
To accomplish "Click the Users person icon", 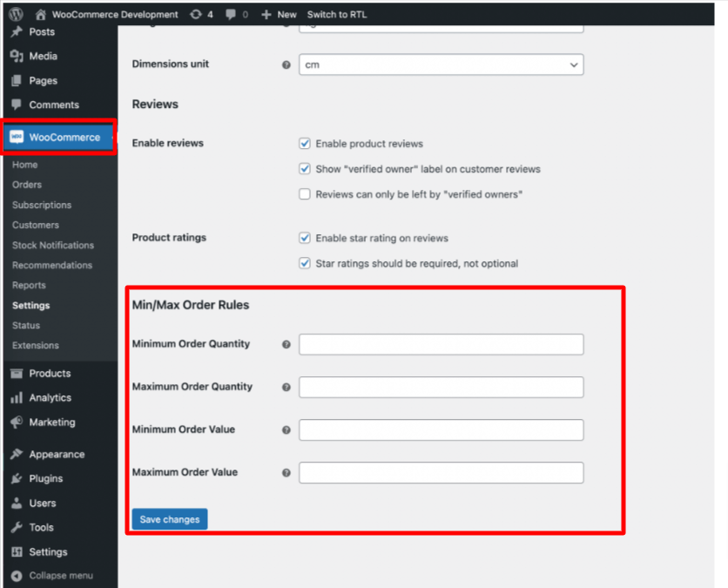I will (17, 503).
